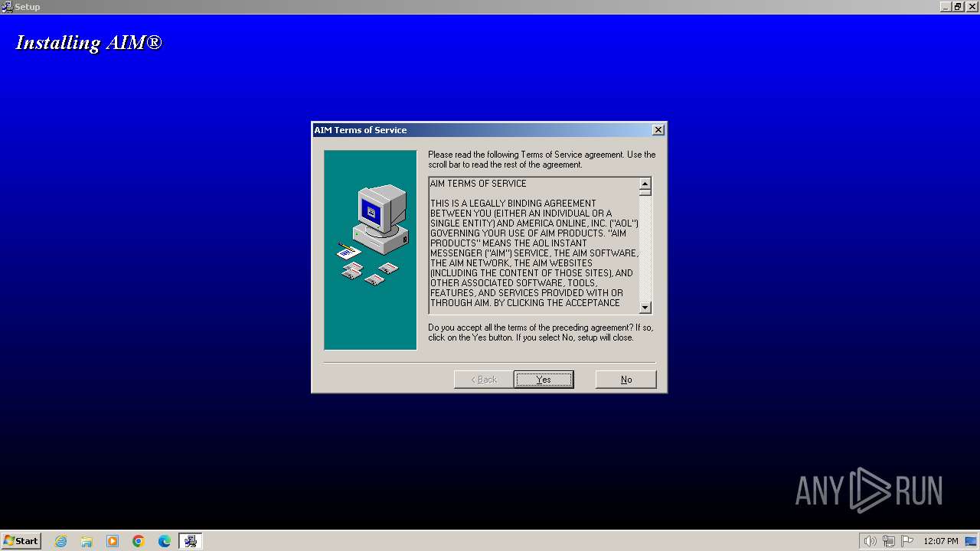Launch Google Chrome from taskbar
Viewport: 980px width, 551px height.
pos(139,541)
